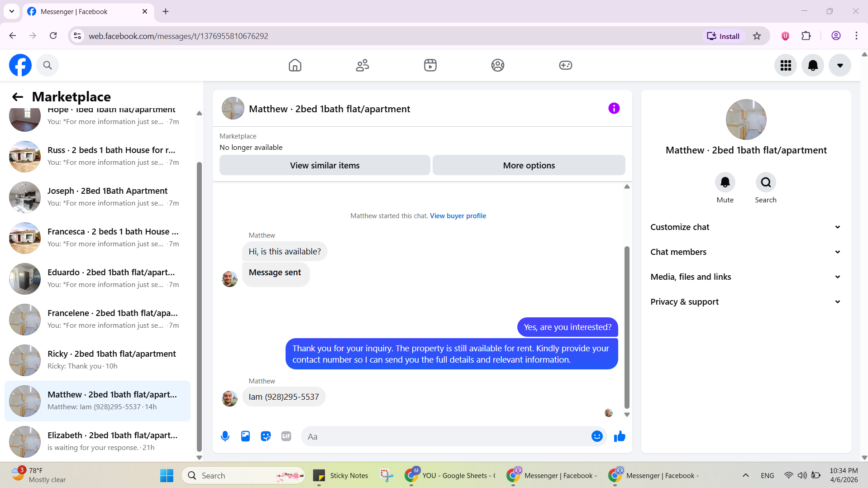Click the browser Back button

point(13,36)
